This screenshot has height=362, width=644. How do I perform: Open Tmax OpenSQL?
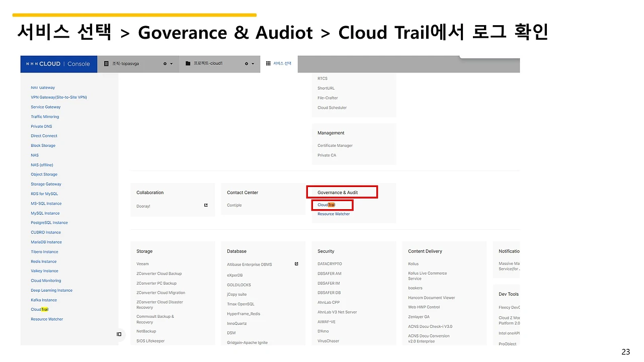coord(240,304)
